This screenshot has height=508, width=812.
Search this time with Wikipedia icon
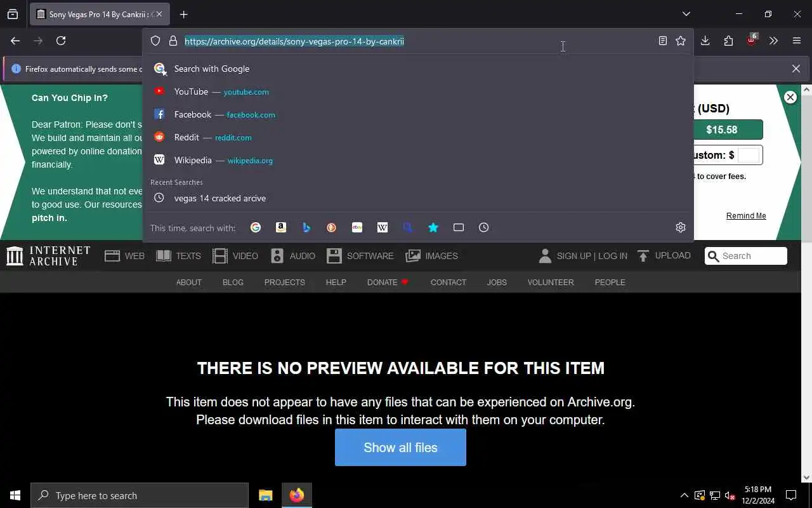point(383,227)
